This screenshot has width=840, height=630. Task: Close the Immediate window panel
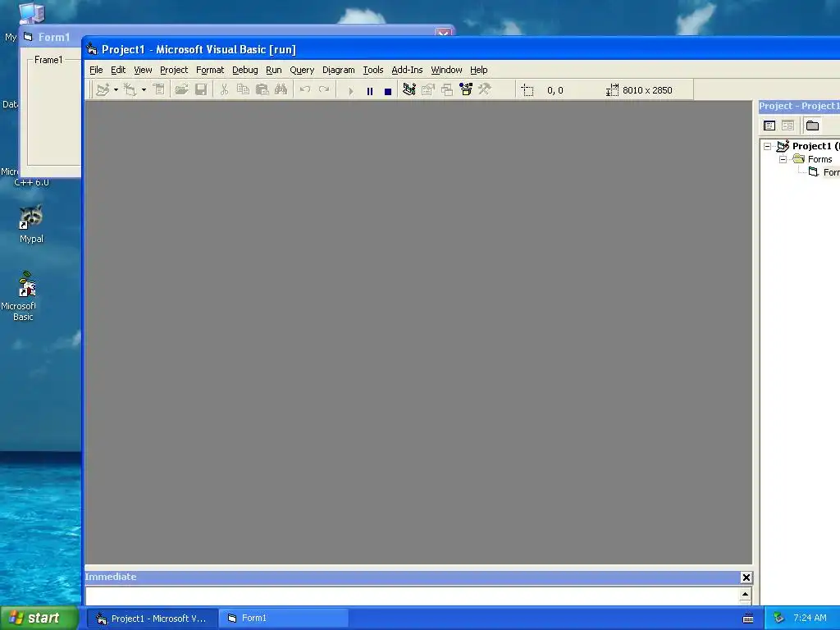[746, 577]
